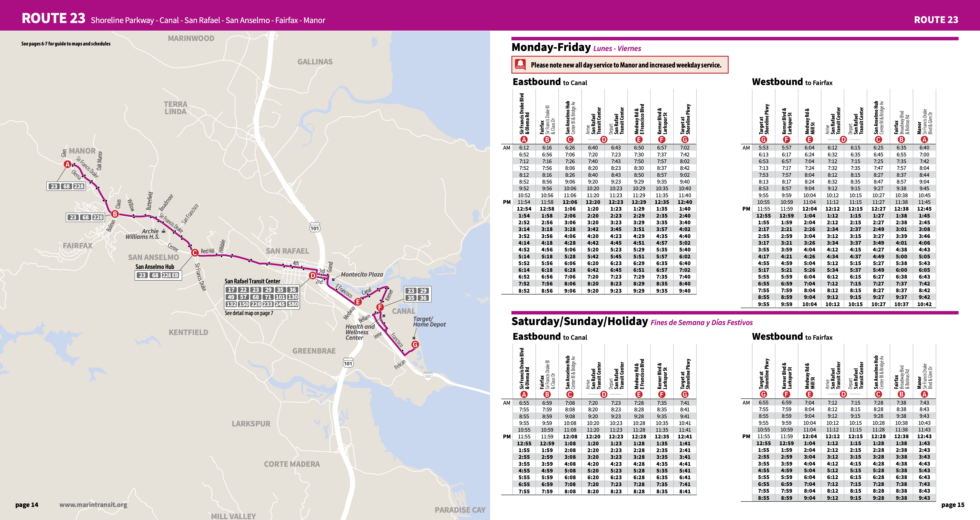Image resolution: width=980 pixels, height=520 pixels.
Task: Click the route 580 badge under San Rafael Transit Center
Action: (x=293, y=304)
